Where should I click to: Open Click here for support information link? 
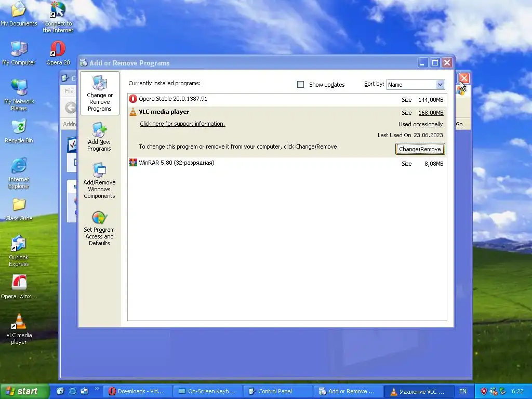[182, 124]
